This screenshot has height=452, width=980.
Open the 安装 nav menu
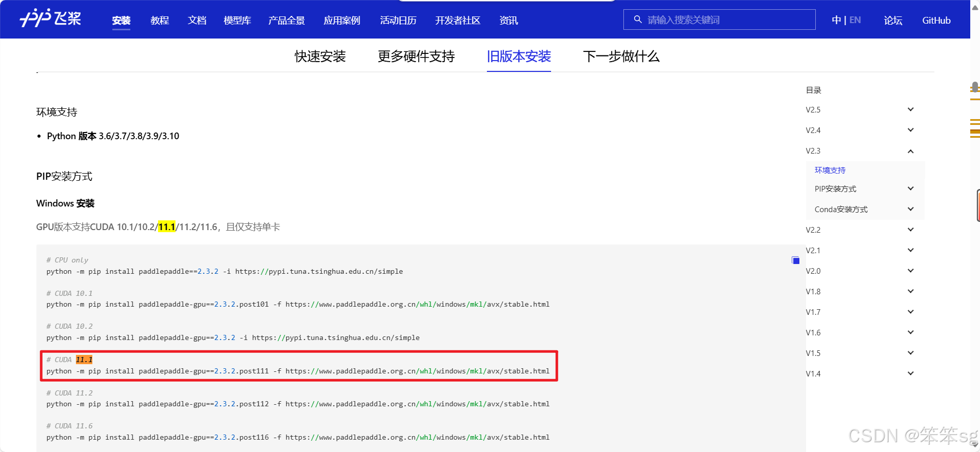(x=121, y=21)
